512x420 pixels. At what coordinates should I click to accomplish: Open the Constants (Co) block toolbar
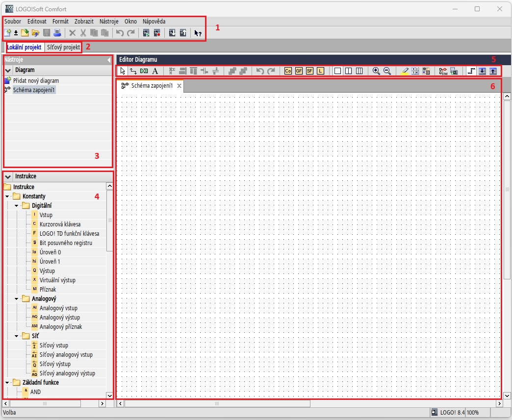[x=288, y=71]
